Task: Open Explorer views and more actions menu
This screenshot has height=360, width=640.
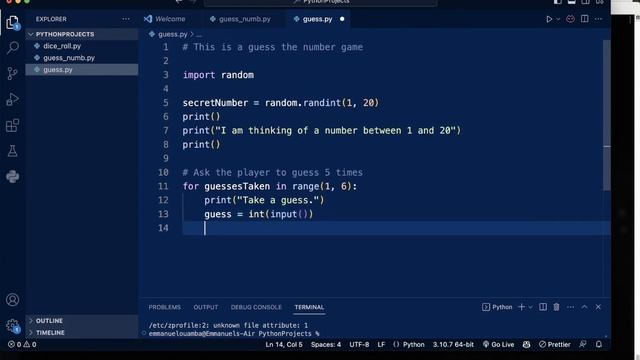Action: 126,19
